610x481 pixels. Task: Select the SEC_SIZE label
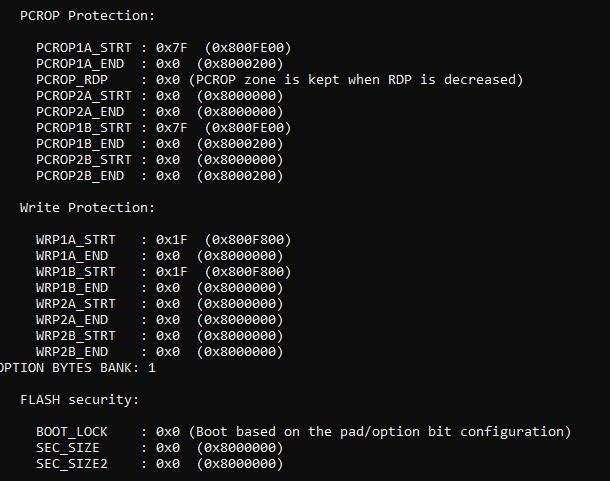tap(68, 448)
